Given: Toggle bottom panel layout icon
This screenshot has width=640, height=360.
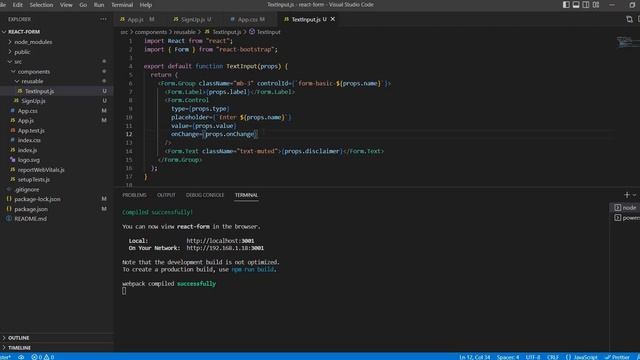Looking at the screenshot, I should [x=576, y=5].
